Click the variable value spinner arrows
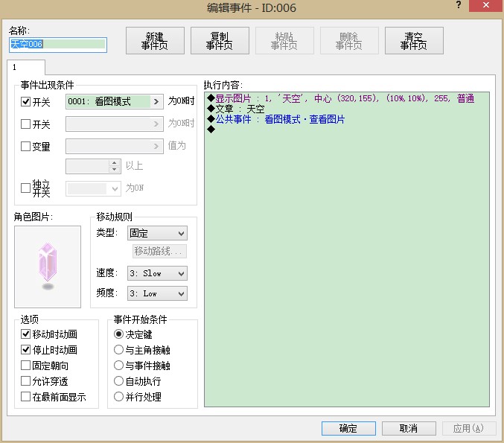The height and width of the screenshot is (443, 504). click(114, 166)
